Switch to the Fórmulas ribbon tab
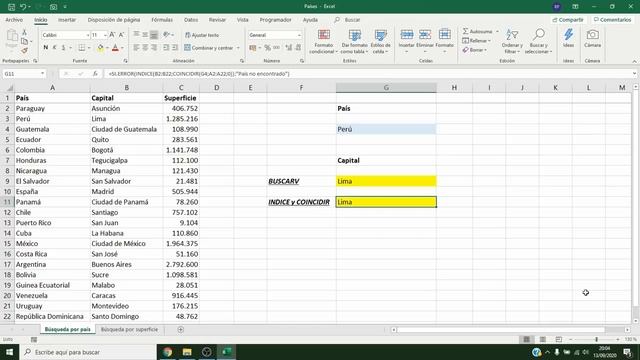Viewport: 640px width, 360px height. 162,20
